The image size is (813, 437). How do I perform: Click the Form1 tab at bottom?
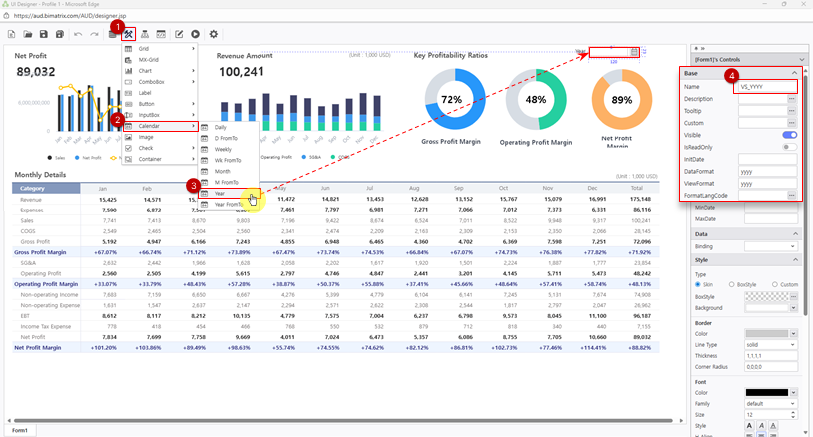(x=19, y=430)
